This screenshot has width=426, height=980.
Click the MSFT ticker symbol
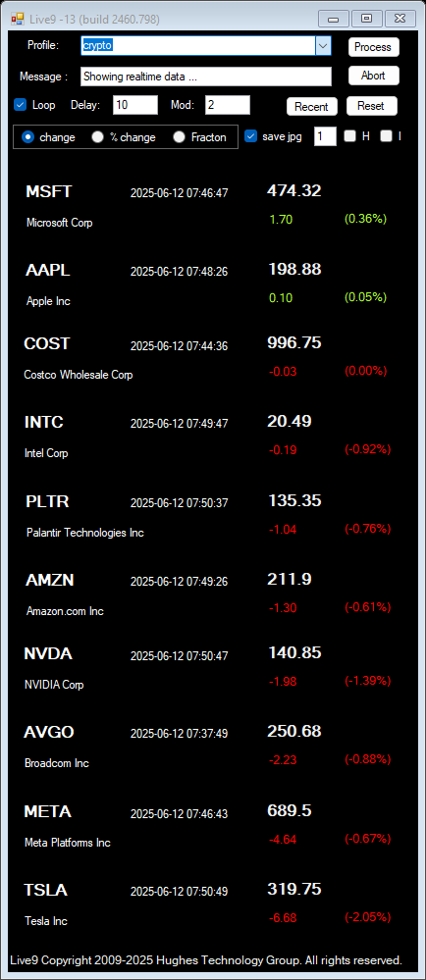(x=49, y=192)
